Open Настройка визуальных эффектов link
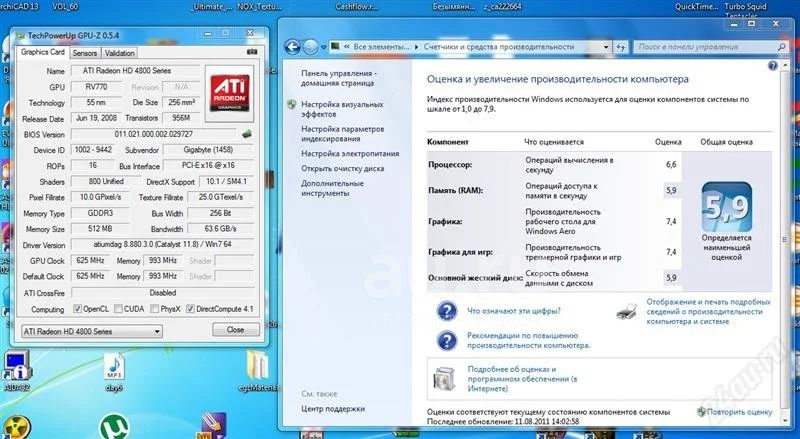The width and height of the screenshot is (800, 439). point(342,109)
